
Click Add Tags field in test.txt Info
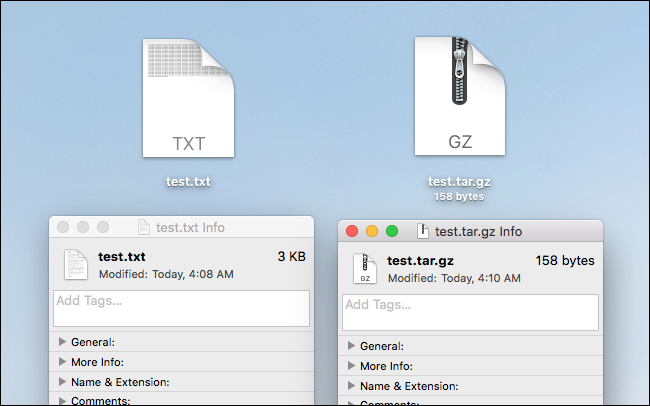pyautogui.click(x=181, y=308)
